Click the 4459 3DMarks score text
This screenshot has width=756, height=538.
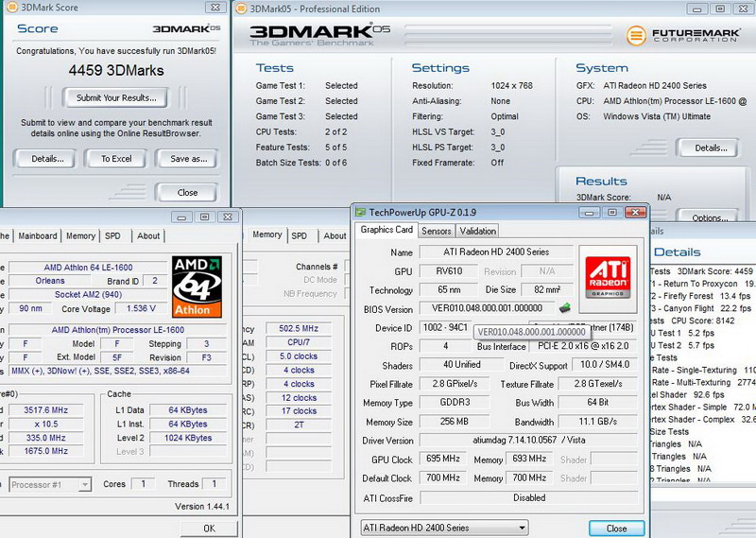click(116, 71)
